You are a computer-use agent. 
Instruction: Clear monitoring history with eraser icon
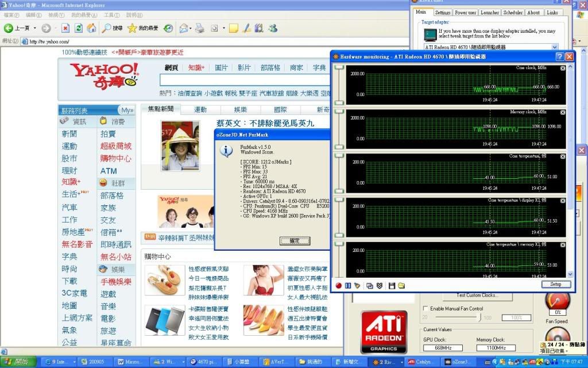(x=357, y=286)
